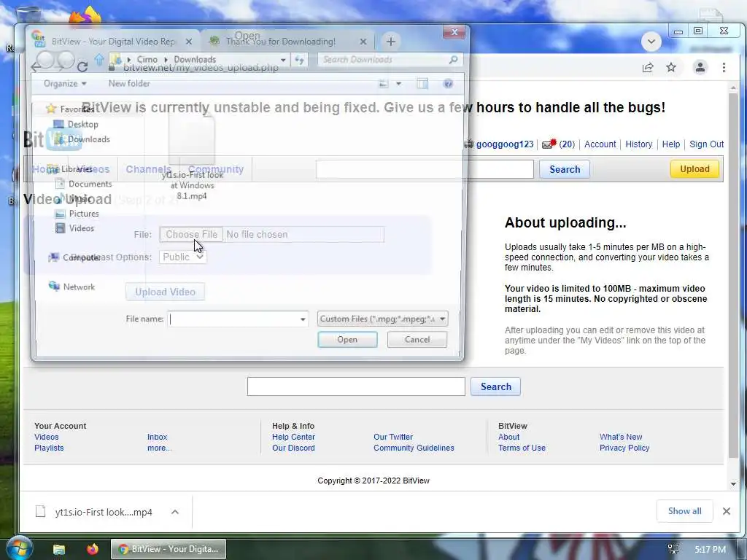The image size is (747, 560).
Task: Open the Terms of Use footer link
Action: pos(522,448)
